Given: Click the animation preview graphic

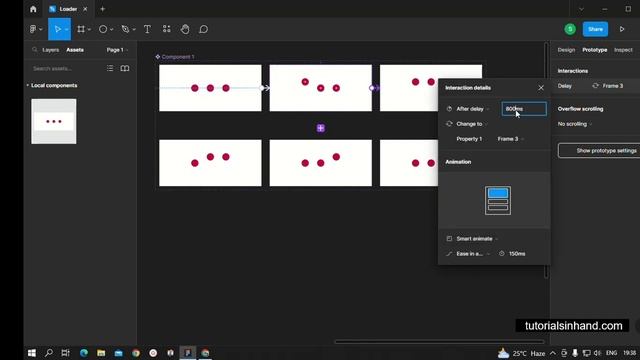Looking at the screenshot, I should pyautogui.click(x=498, y=200).
